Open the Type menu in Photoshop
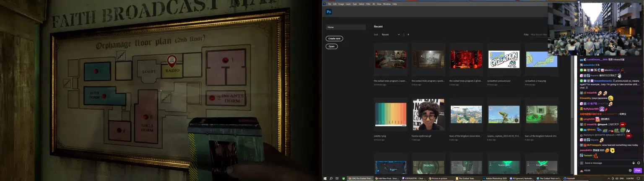The width and height of the screenshot is (644, 181). pyautogui.click(x=355, y=4)
